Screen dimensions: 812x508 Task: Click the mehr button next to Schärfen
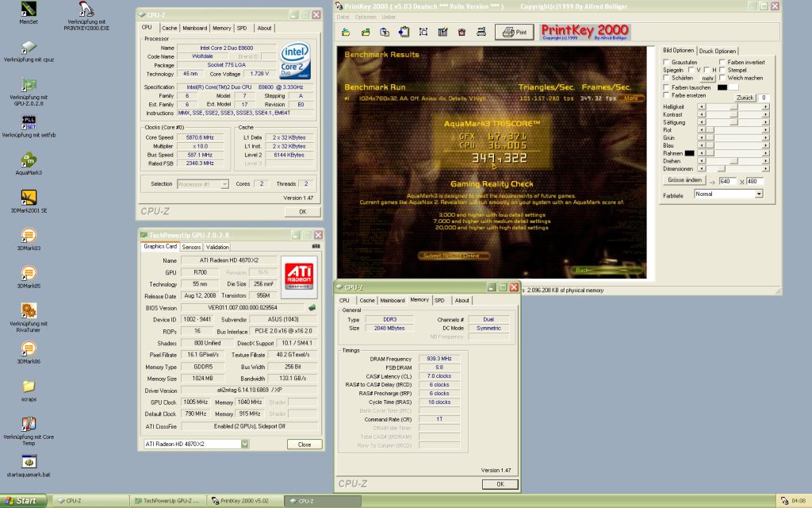pyautogui.click(x=707, y=79)
